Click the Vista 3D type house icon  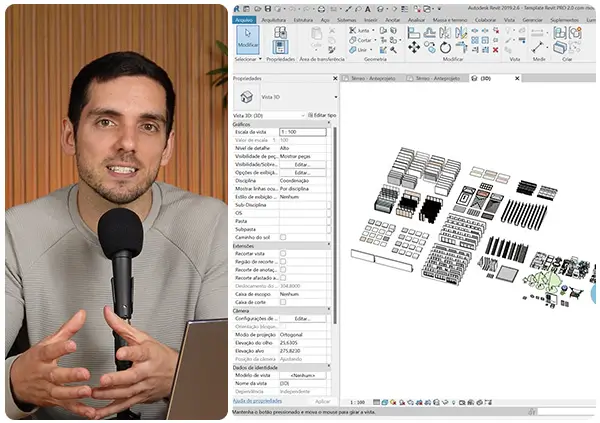[x=247, y=97]
